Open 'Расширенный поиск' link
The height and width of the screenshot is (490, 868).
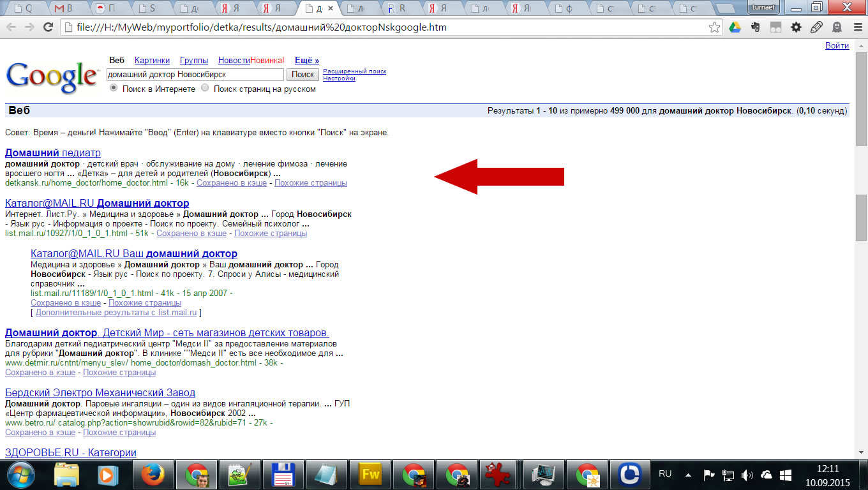354,71
